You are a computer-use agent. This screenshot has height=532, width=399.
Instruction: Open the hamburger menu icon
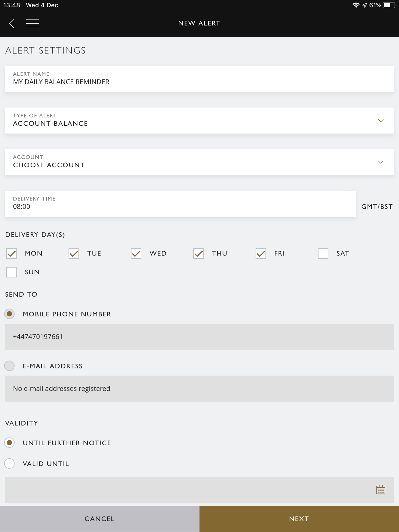33,23
